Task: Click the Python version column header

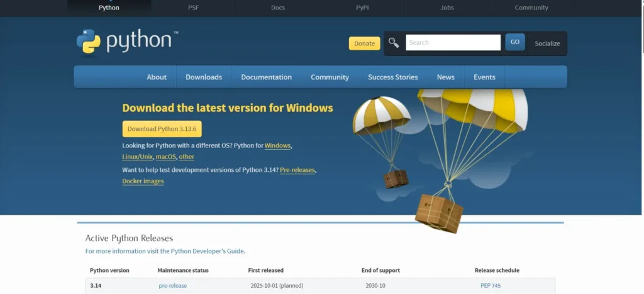Action: point(109,271)
